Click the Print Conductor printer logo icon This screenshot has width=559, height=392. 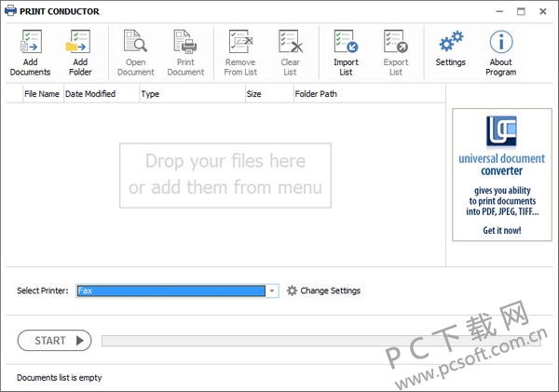pos(10,10)
